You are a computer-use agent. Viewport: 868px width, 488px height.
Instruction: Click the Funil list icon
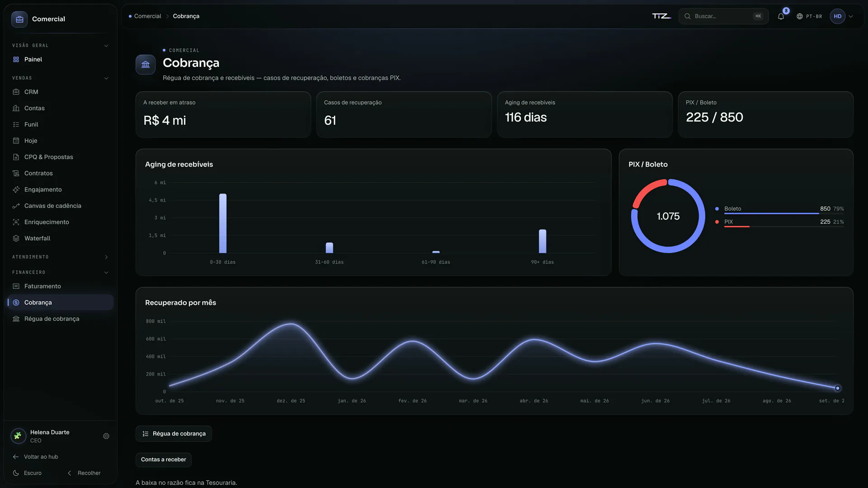point(16,124)
